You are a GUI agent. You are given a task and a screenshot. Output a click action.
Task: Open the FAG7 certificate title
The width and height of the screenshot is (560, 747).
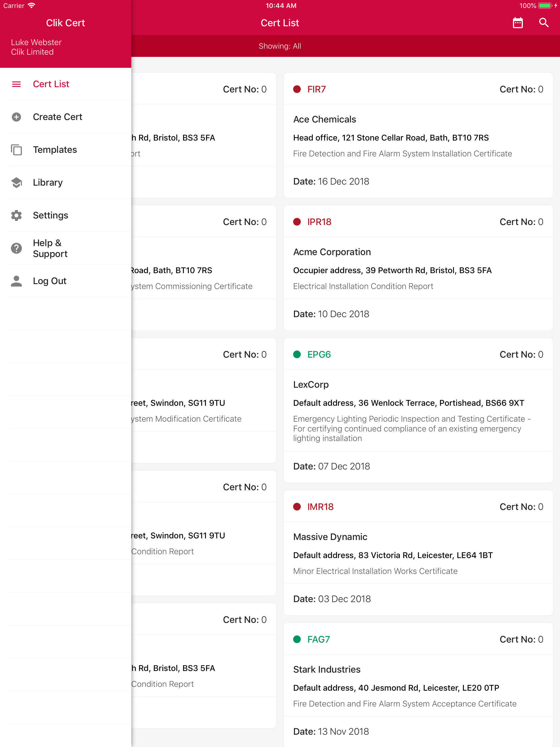(x=319, y=639)
